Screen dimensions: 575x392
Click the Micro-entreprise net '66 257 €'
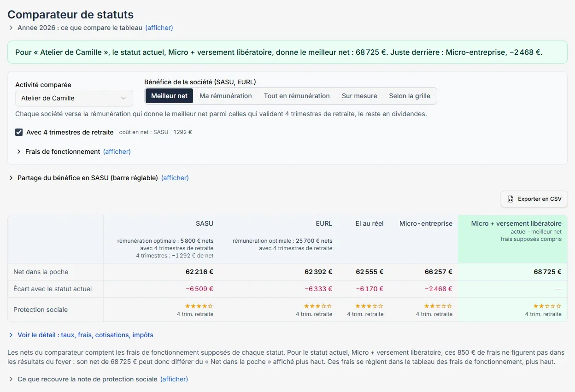(x=439, y=272)
